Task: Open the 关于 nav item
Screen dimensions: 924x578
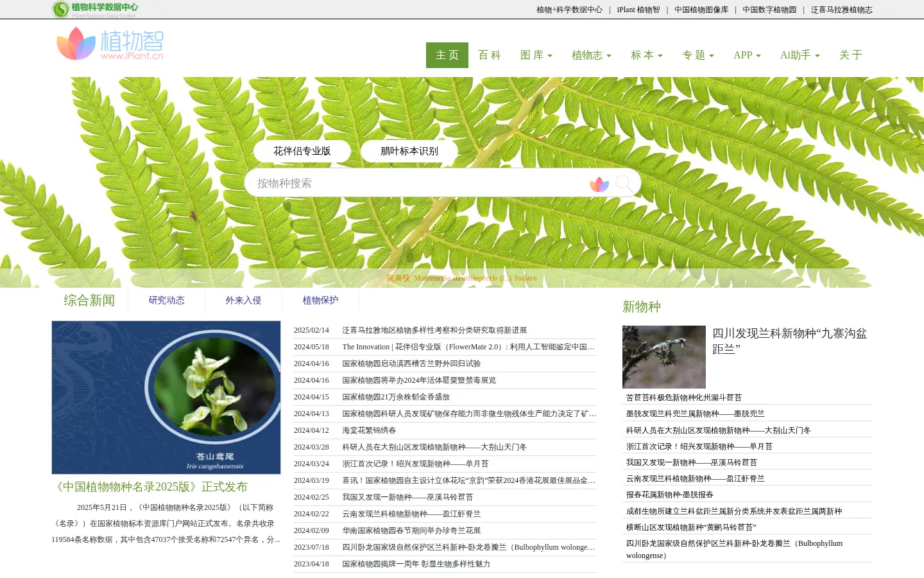Action: pyautogui.click(x=851, y=55)
